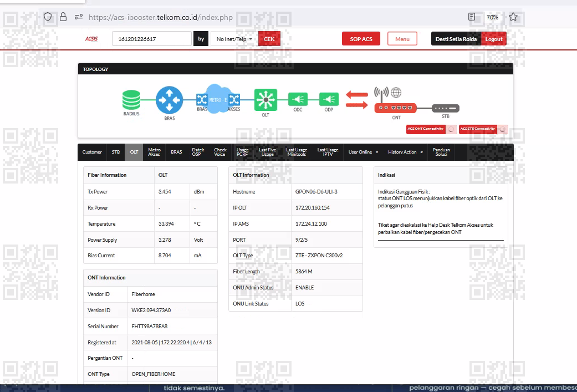This screenshot has width=577, height=392.
Task: Switch to the Customer tab
Action: [x=92, y=152]
